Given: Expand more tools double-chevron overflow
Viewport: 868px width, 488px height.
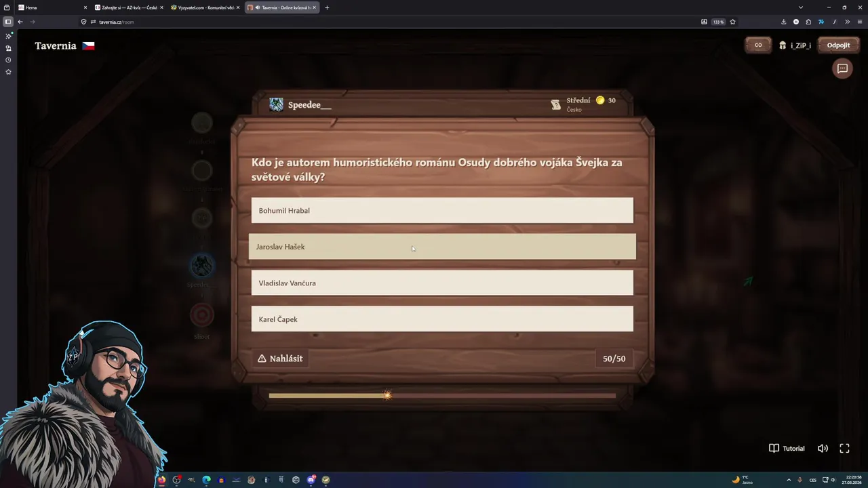Looking at the screenshot, I should coord(847,22).
